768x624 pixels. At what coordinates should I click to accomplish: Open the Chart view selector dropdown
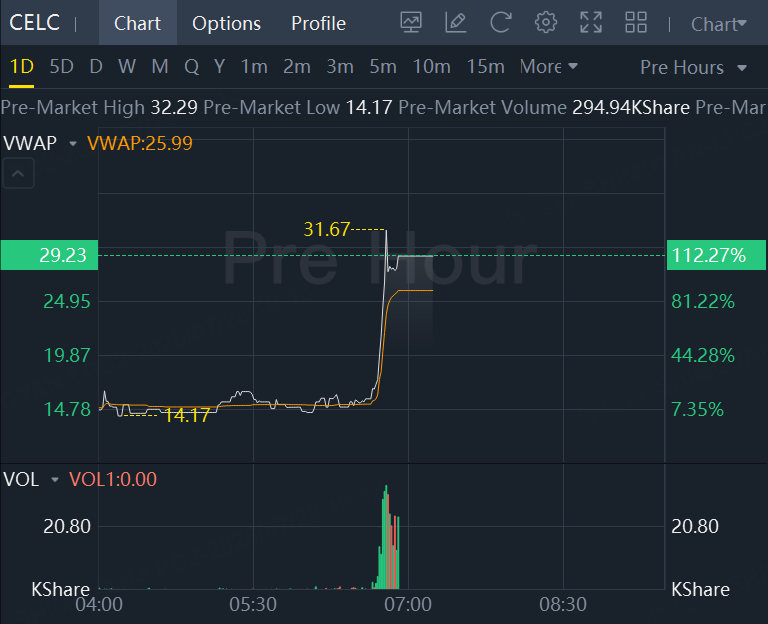(719, 24)
